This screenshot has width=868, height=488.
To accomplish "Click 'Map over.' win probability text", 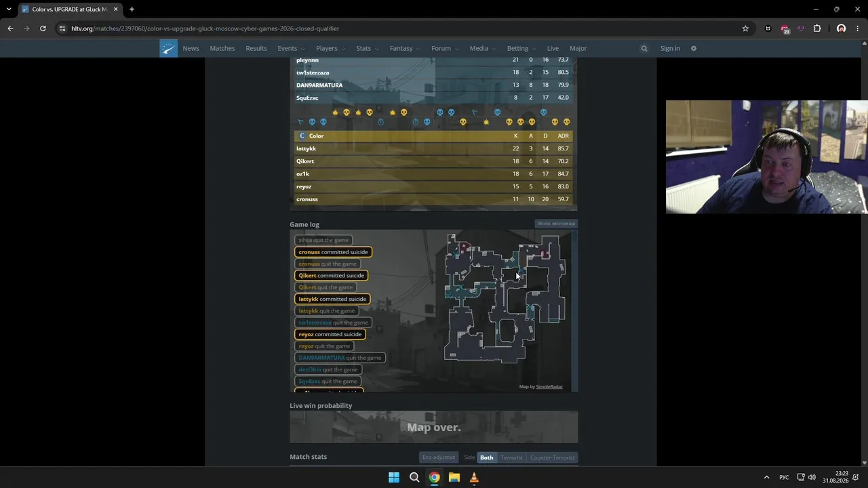I will [x=434, y=427].
